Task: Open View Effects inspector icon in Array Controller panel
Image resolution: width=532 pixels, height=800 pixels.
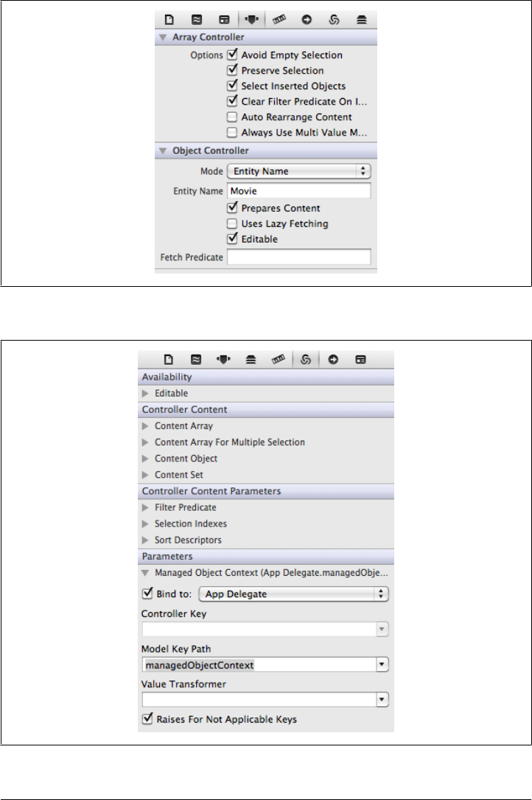Action: [x=362, y=20]
